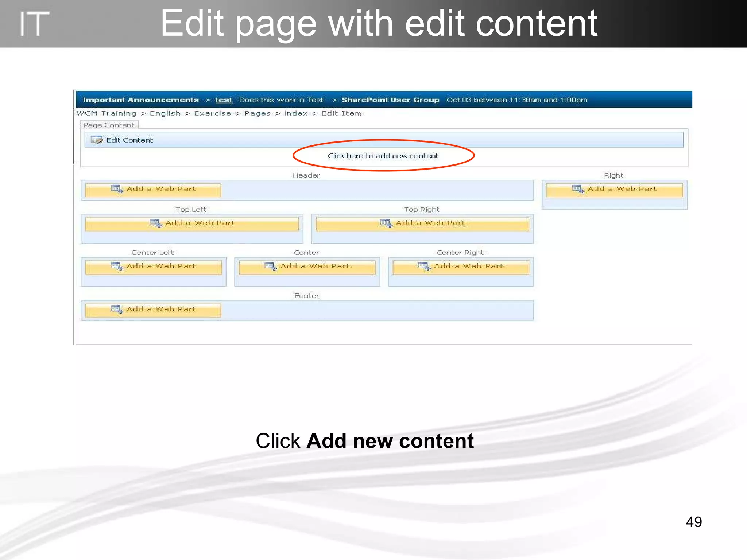Go to Exercise breadcrumb
The height and width of the screenshot is (560, 747).
[213, 113]
